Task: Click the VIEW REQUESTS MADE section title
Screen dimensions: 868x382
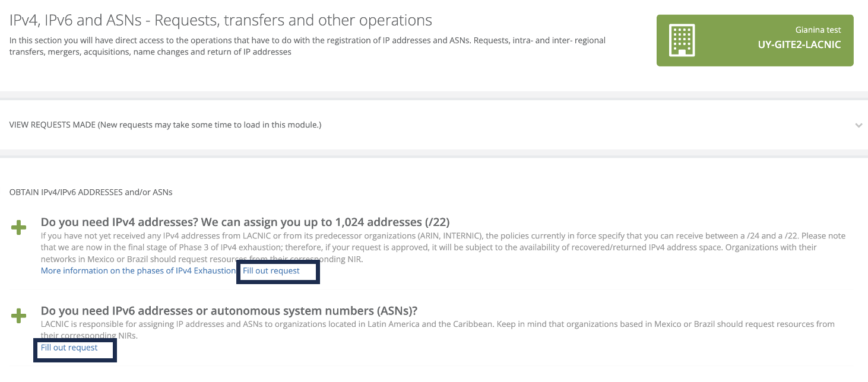Action: pyautogui.click(x=53, y=125)
